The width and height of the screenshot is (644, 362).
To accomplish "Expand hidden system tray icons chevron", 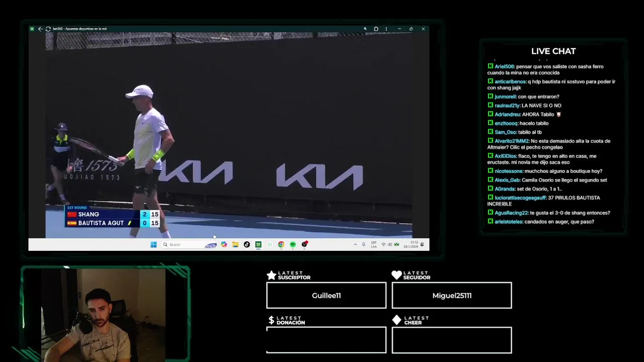I will tap(355, 244).
